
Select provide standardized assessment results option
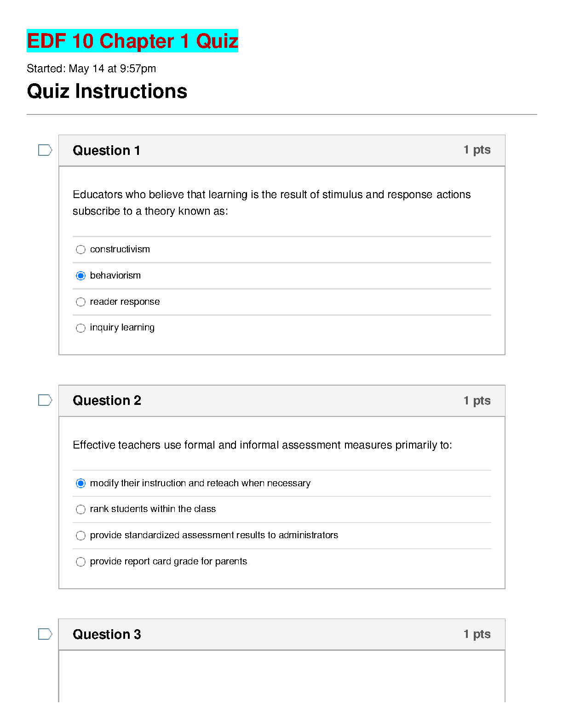[x=80, y=535]
